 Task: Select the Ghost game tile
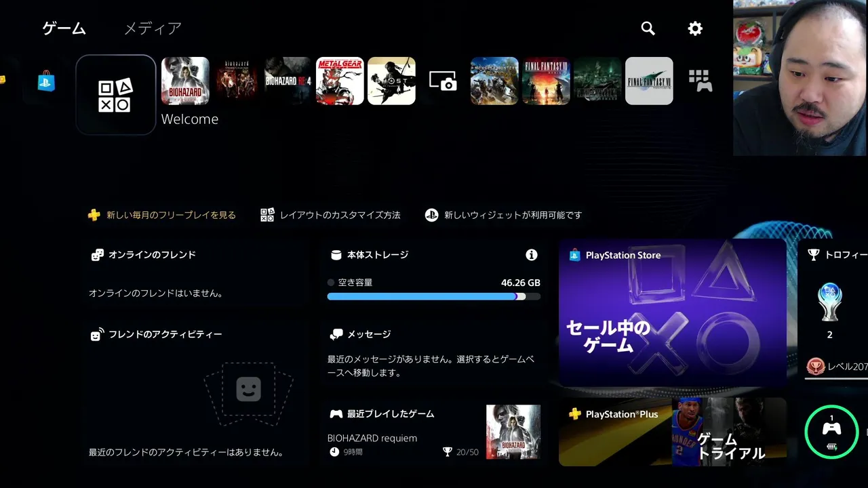pos(391,81)
